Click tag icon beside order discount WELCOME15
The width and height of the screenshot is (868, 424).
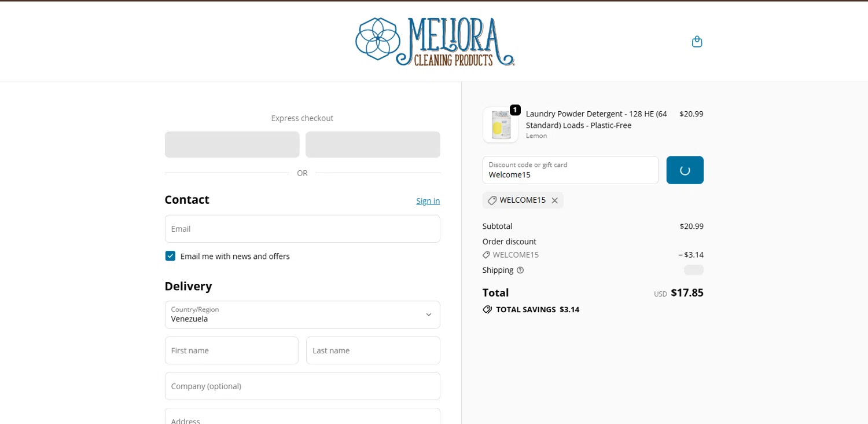pyautogui.click(x=486, y=255)
